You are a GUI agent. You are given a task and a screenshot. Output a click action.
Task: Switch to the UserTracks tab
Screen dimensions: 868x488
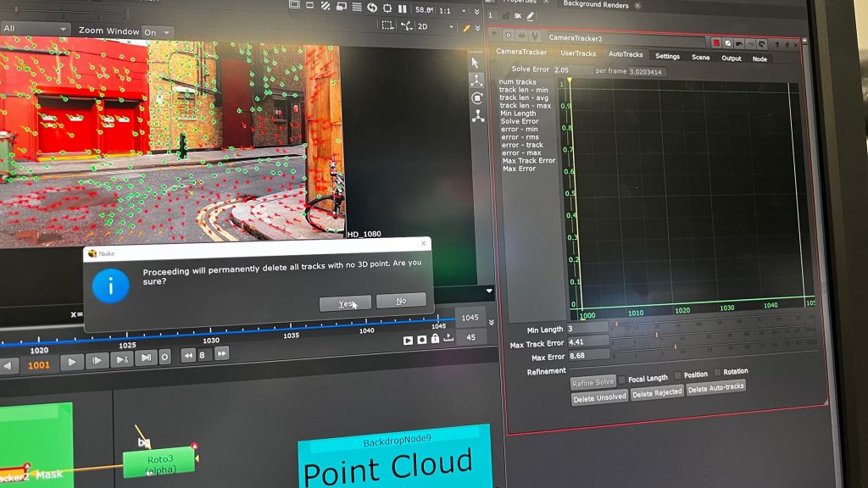(578, 53)
